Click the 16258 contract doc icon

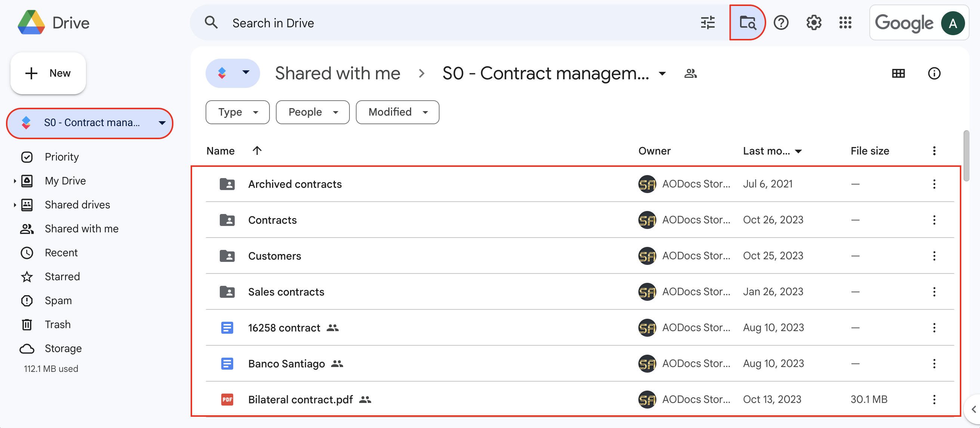[227, 327]
